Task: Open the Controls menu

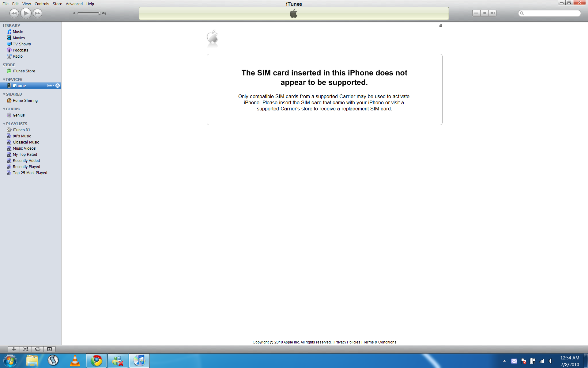Action: [x=42, y=4]
